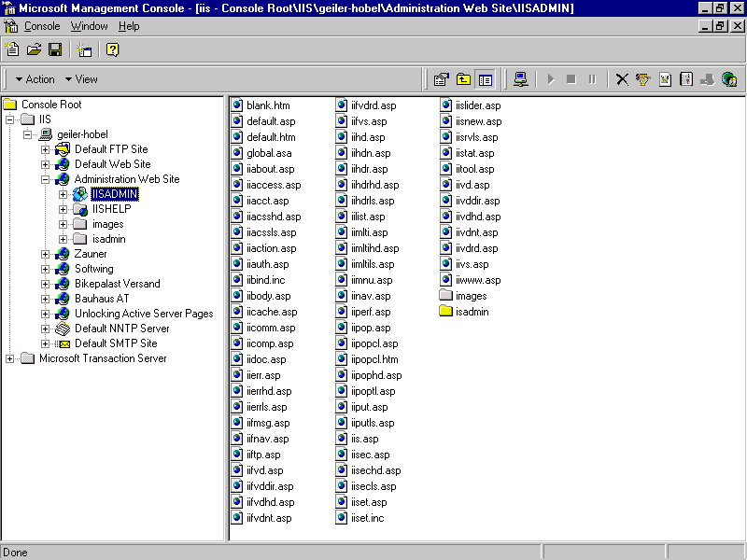The height and width of the screenshot is (560, 747).
Task: Select Bikepalast Versand in the tree
Action: 118,284
